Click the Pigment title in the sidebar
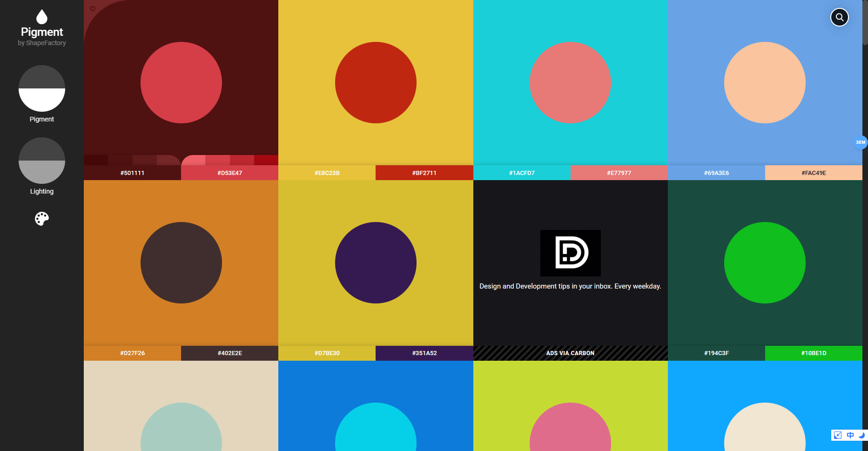868x451 pixels. (x=41, y=32)
